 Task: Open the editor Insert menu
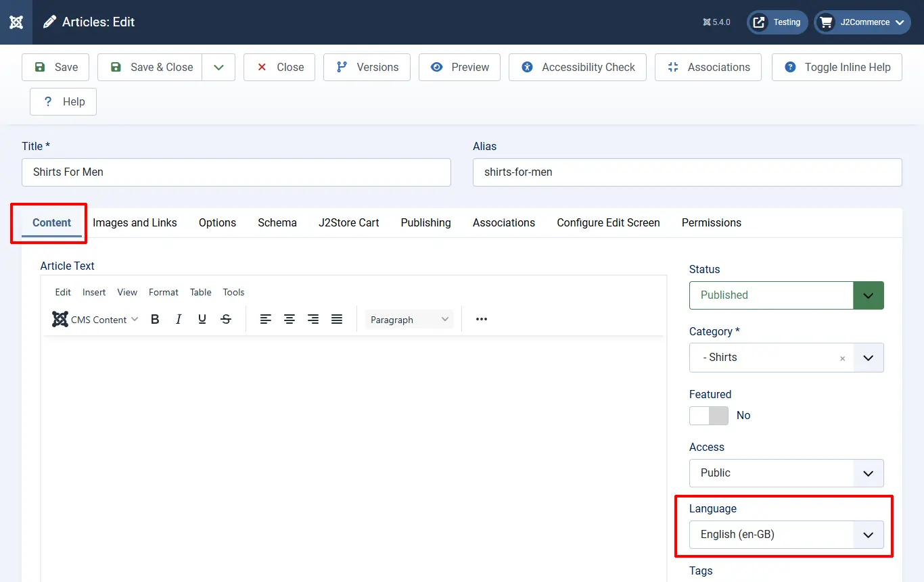point(94,292)
